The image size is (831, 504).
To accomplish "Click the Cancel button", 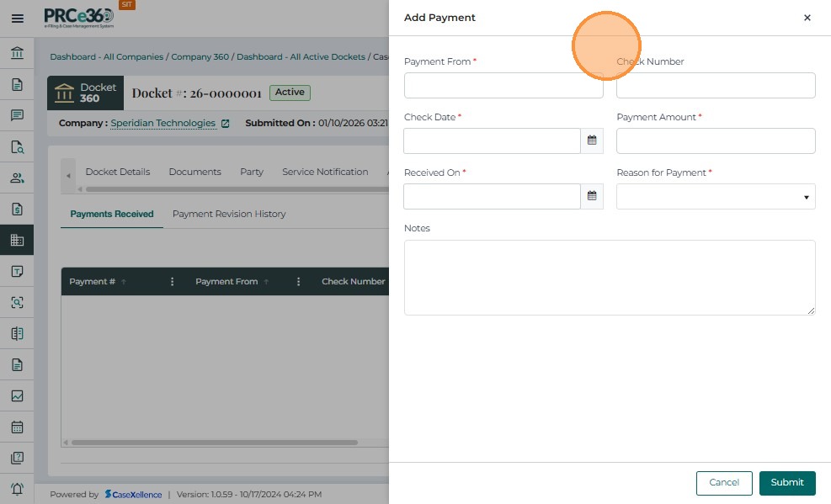I will [724, 483].
